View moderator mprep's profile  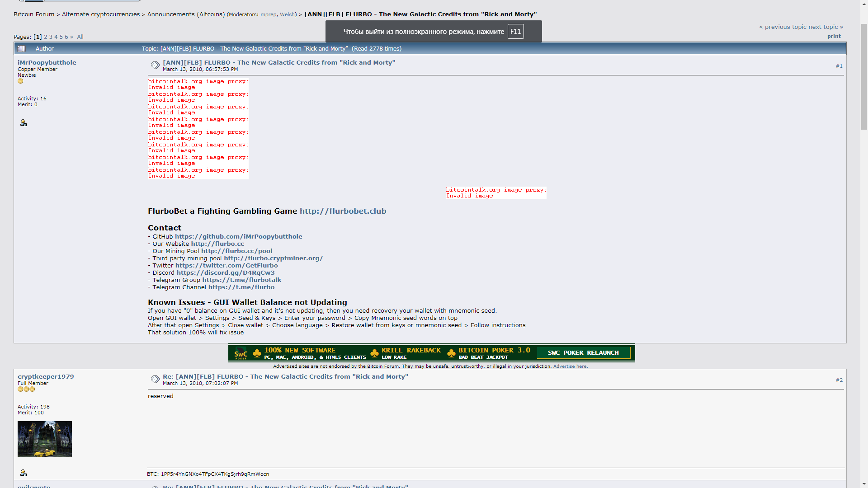pos(269,14)
